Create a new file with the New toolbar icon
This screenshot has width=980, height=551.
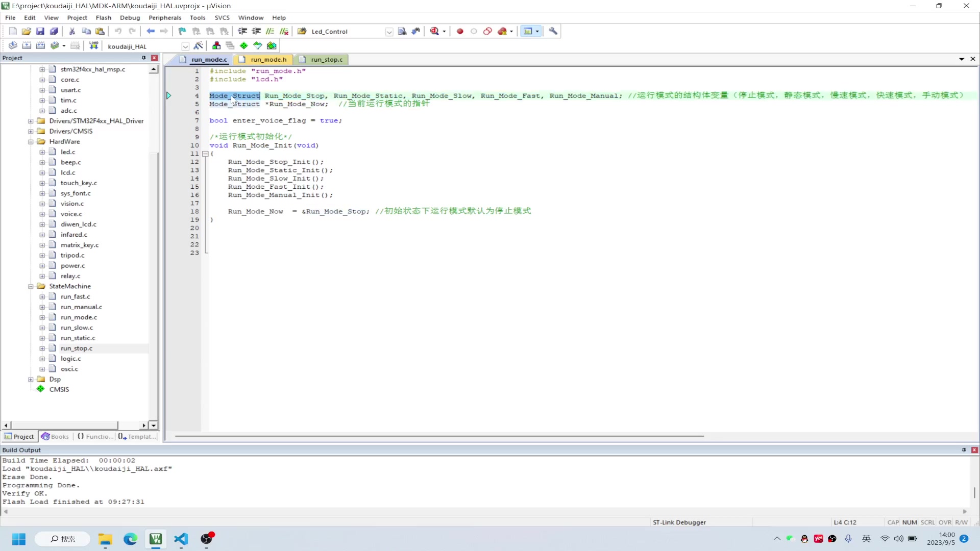tap(13, 31)
